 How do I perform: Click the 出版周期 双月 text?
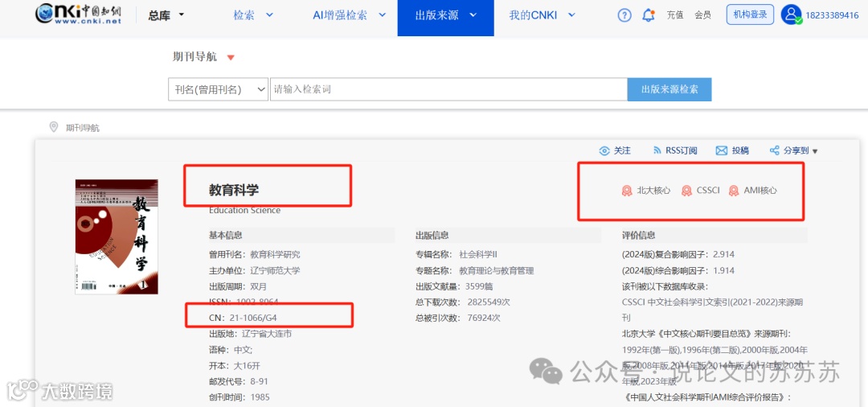tap(238, 286)
